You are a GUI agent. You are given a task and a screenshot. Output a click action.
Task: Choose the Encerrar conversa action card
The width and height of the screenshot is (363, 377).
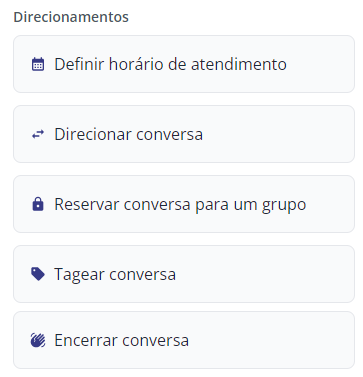(x=184, y=340)
